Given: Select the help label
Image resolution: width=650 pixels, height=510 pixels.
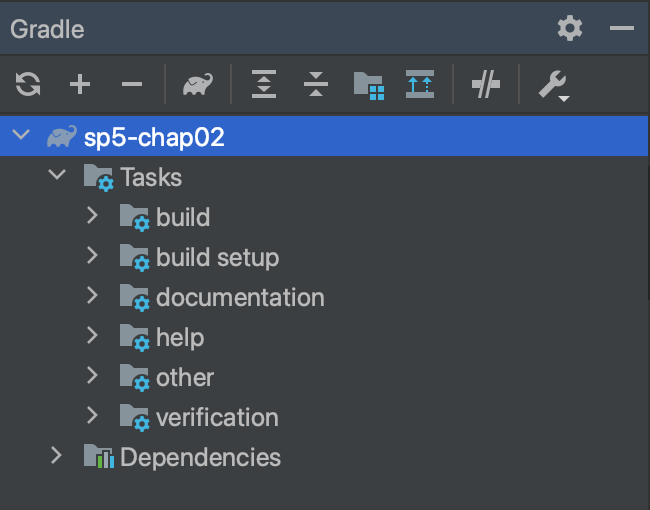Looking at the screenshot, I should pos(180,338).
